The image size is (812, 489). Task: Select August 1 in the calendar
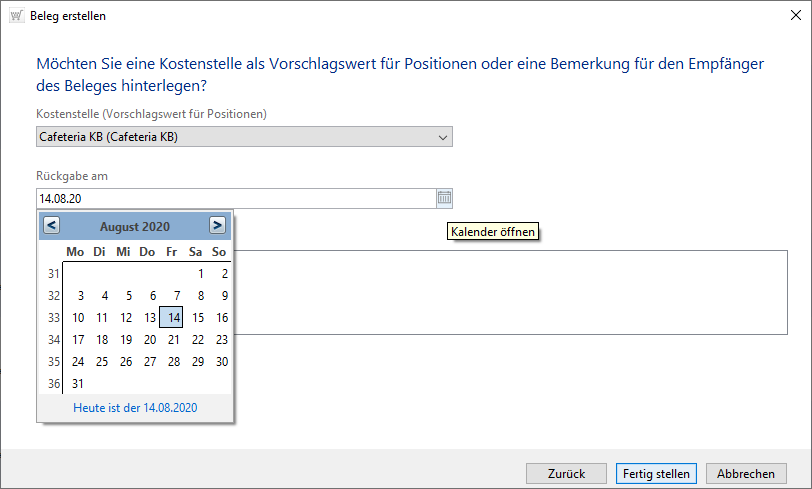tap(200, 274)
